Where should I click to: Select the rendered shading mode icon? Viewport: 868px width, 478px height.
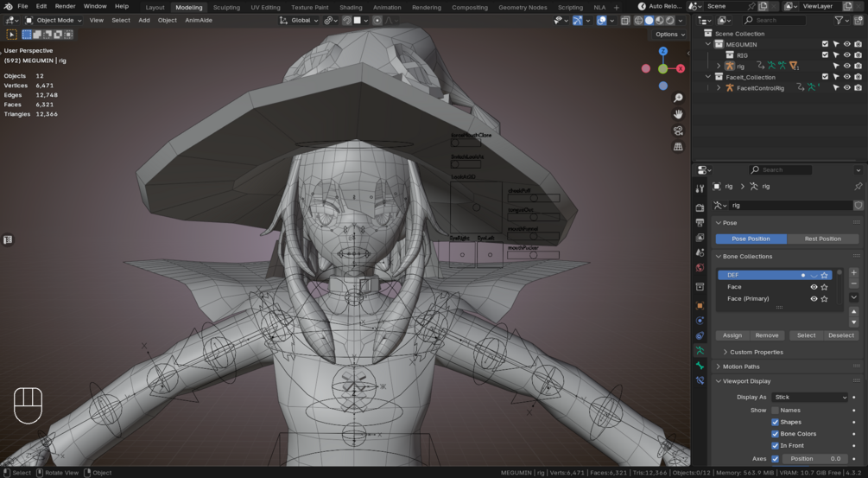[x=670, y=21]
